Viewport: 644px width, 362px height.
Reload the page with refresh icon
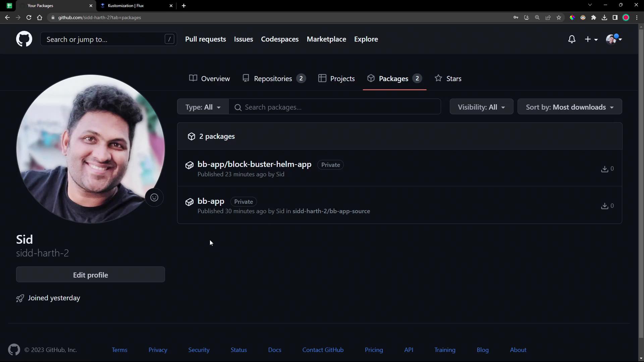click(29, 17)
